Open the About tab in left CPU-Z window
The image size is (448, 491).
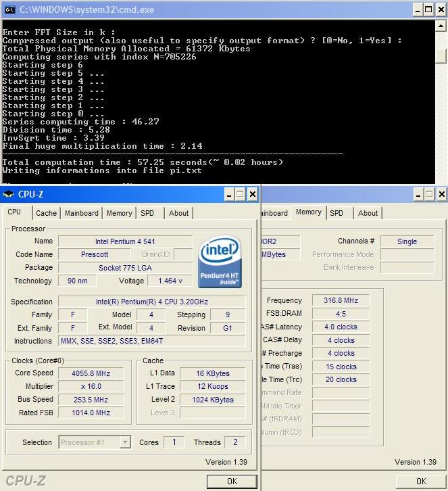pos(178,213)
